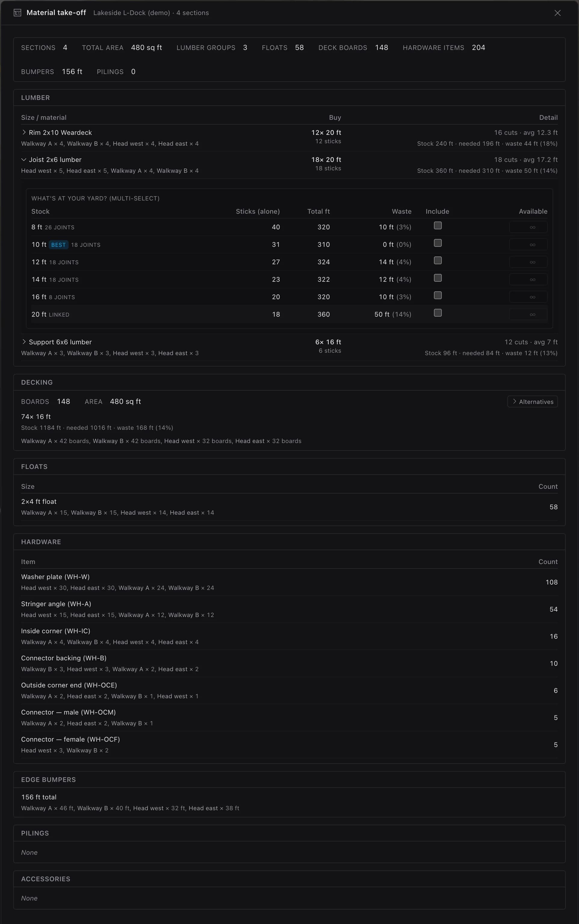579x924 pixels.
Task: Expand the Rim 2x10 Weardeck row
Action: point(24,132)
